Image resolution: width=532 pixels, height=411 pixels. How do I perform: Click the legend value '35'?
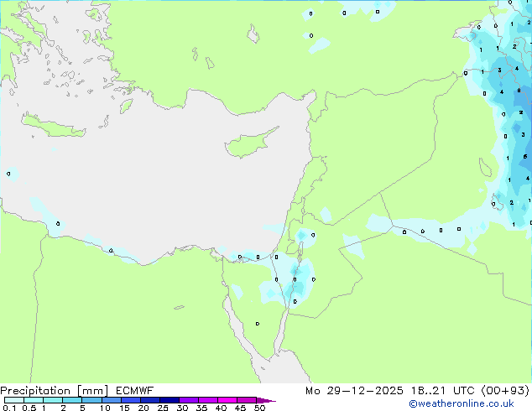tap(201, 408)
